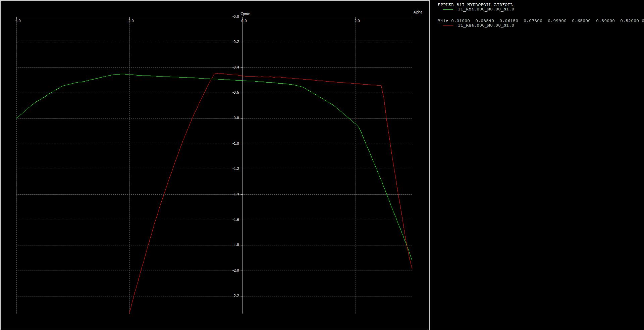Click the red curve's peak left of the Cpmin axis
The width and height of the screenshot is (644, 330).
pos(216,73)
